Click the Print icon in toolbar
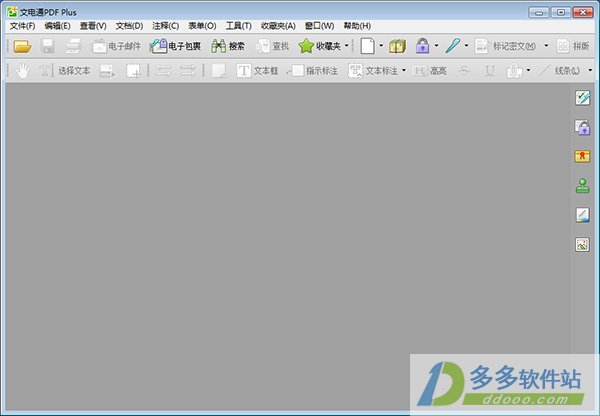 pos(73,46)
